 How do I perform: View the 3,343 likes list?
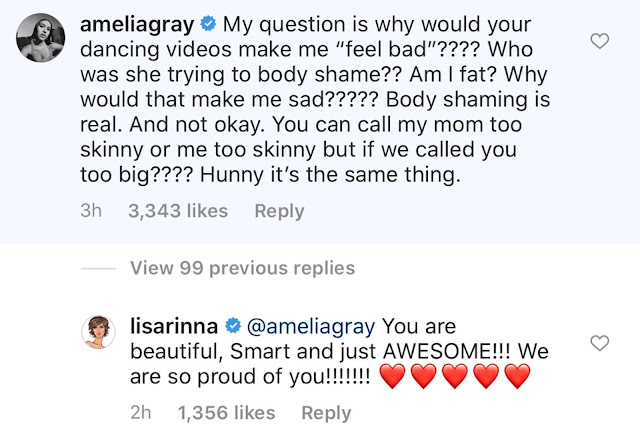[178, 211]
